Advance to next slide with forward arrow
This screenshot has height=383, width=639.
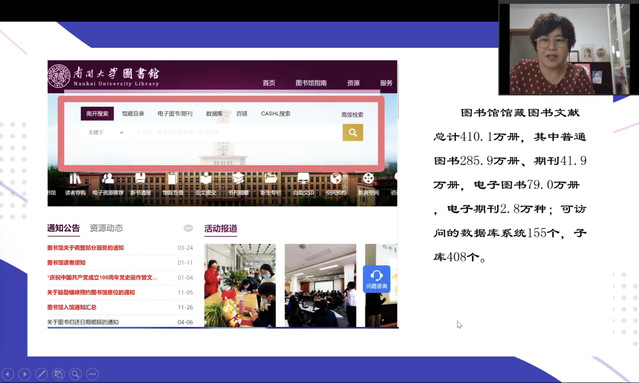tap(24, 374)
